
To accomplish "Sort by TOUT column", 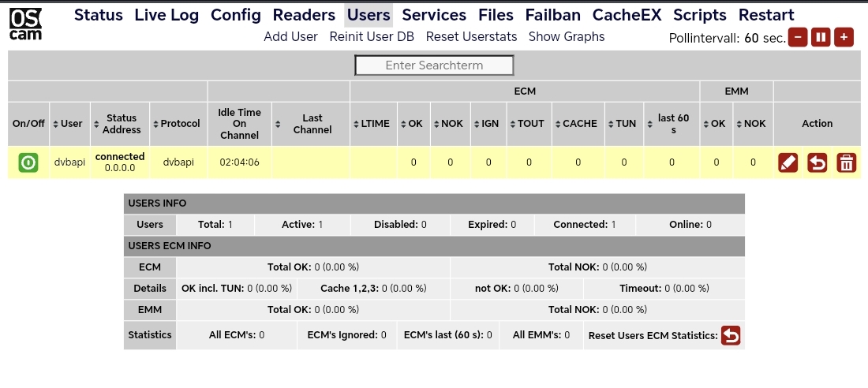I will (529, 124).
